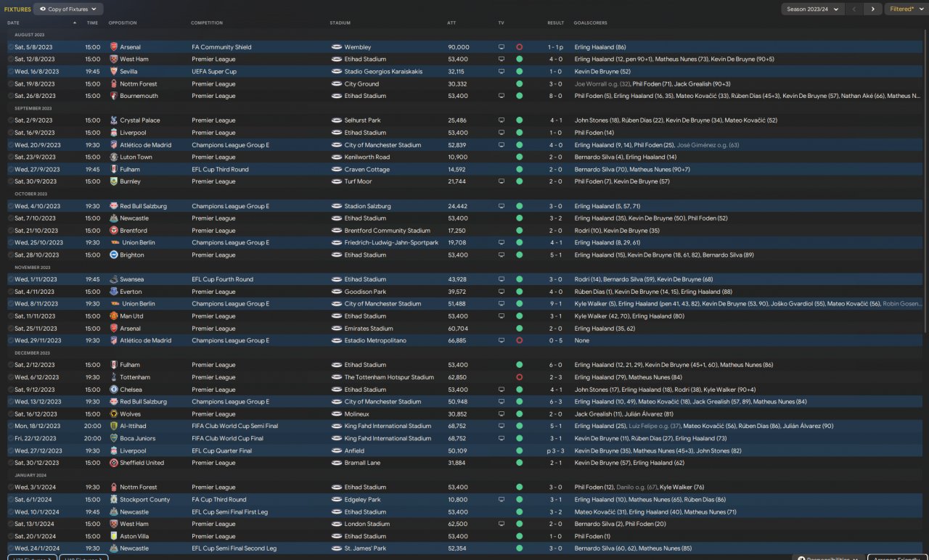Click the Stockport County club crest
Screen dimensions: 929x560
pos(114,500)
